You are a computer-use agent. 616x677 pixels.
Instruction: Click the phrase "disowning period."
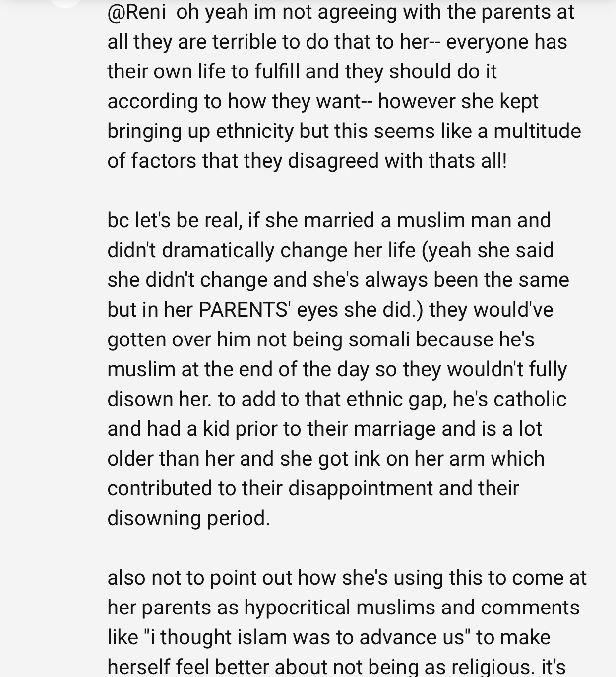coord(188,518)
